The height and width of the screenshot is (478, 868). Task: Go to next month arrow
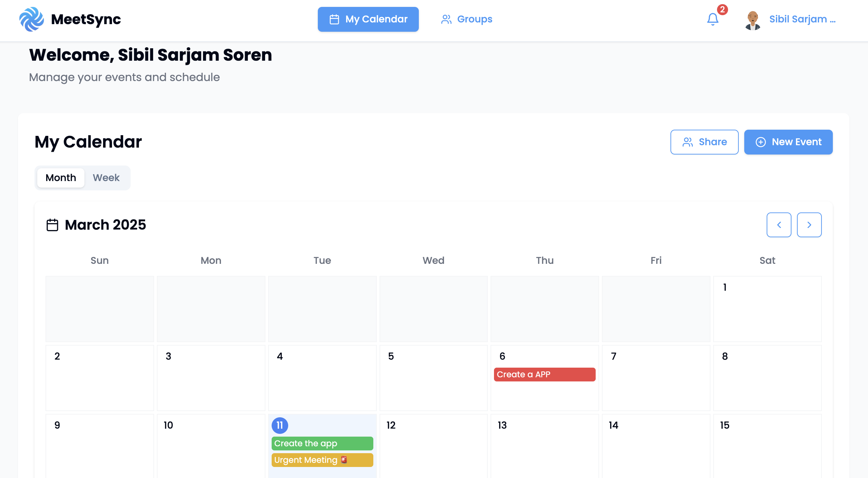point(809,225)
